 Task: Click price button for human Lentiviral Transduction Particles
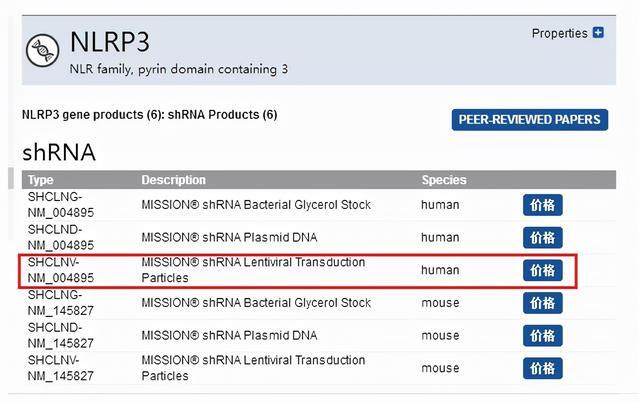[x=542, y=270]
